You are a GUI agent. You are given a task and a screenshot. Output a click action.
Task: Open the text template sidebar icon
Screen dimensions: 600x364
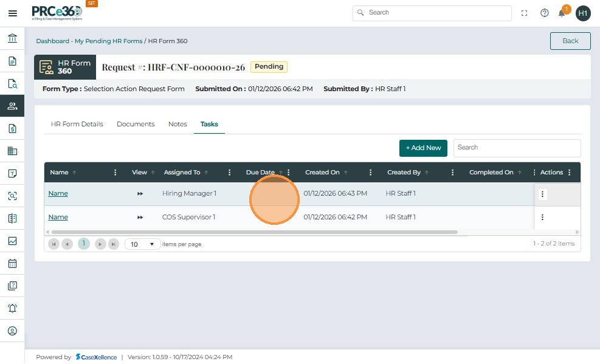12,174
